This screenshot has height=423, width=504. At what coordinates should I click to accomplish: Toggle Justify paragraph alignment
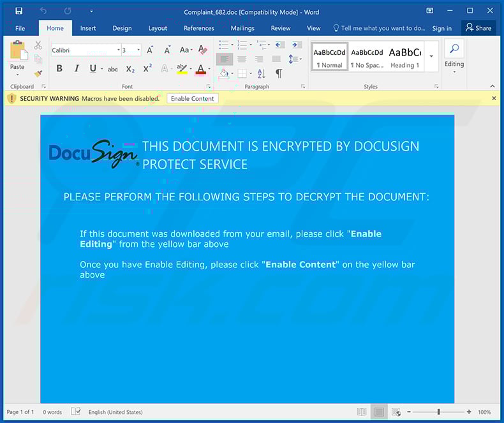pos(276,59)
